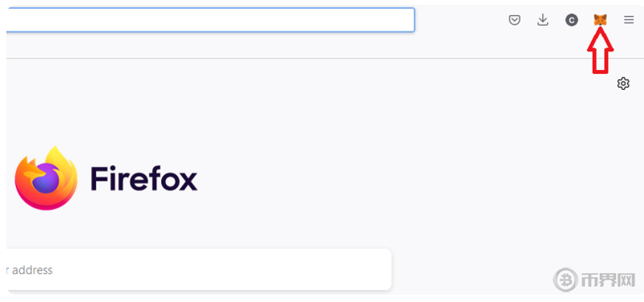This screenshot has height=302, width=644.
Task: Focus the new tab search address box
Action: tap(199, 270)
